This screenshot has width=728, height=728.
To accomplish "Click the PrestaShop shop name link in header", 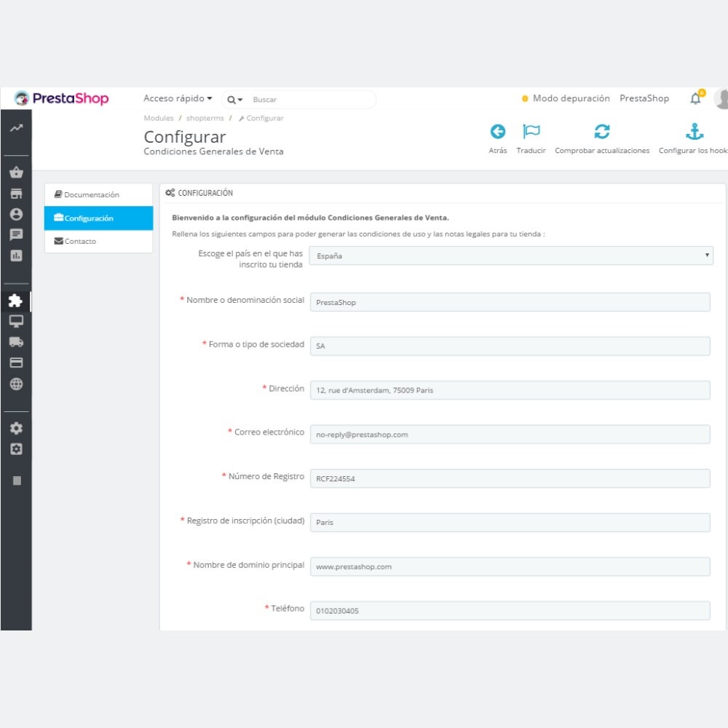I will (644, 98).
